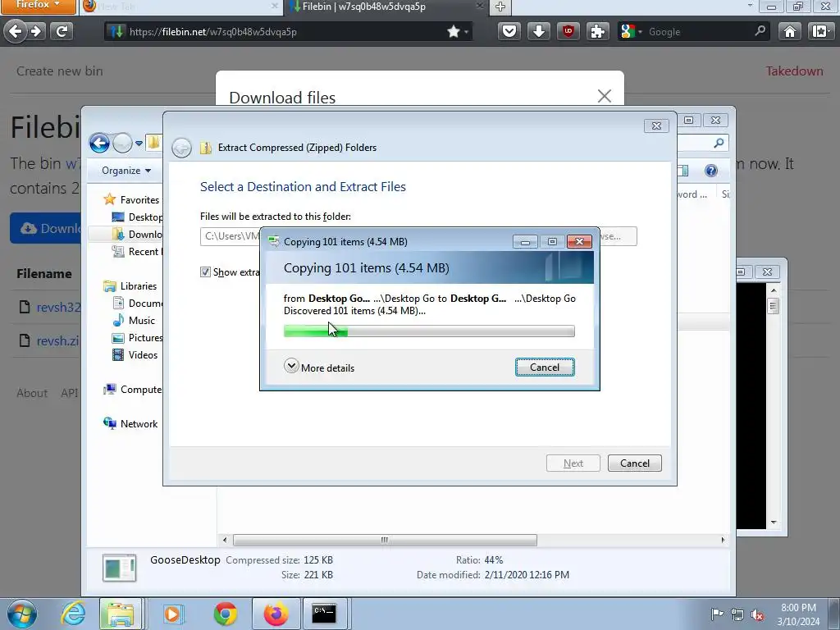Switch to Firefox taskbar icon
The width and height of the screenshot is (840, 630).
pyautogui.click(x=276, y=614)
